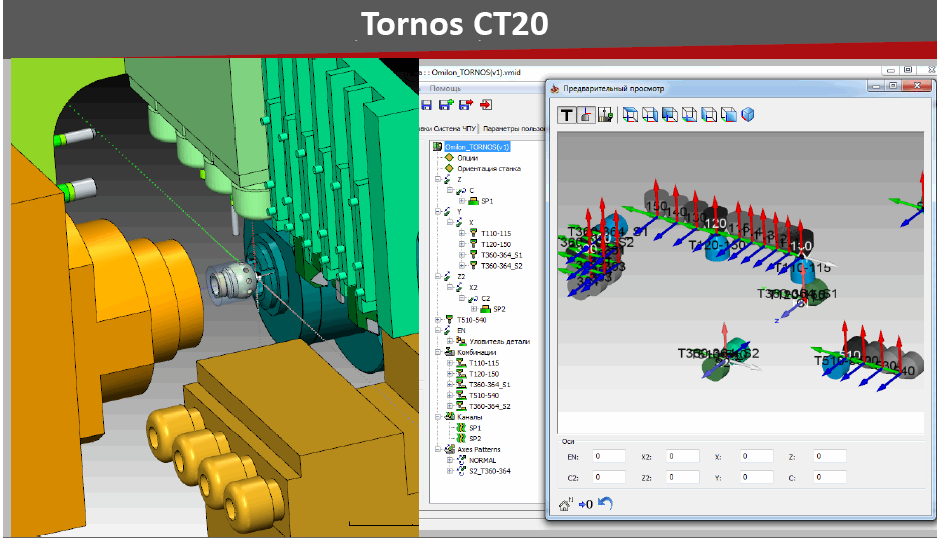Expand the SP2 spindle node under C2
This screenshot has height=539, width=937.
point(474,309)
